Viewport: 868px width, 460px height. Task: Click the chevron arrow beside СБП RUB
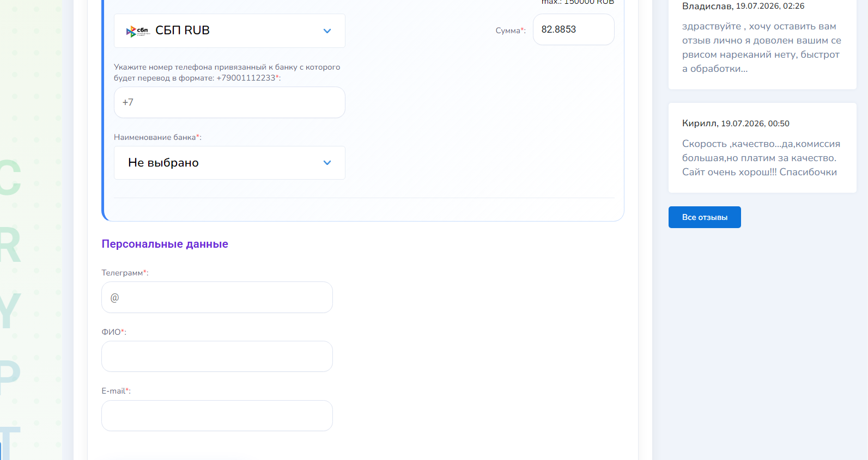327,31
